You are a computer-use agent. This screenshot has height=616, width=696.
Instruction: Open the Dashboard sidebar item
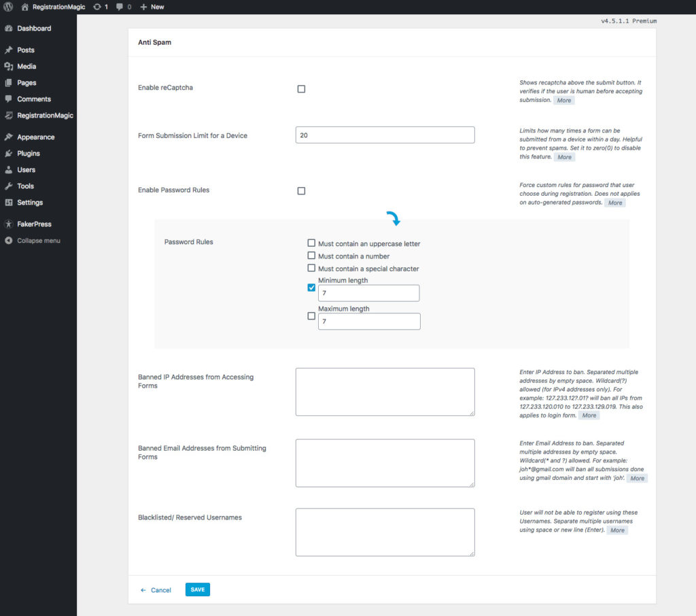tap(34, 29)
